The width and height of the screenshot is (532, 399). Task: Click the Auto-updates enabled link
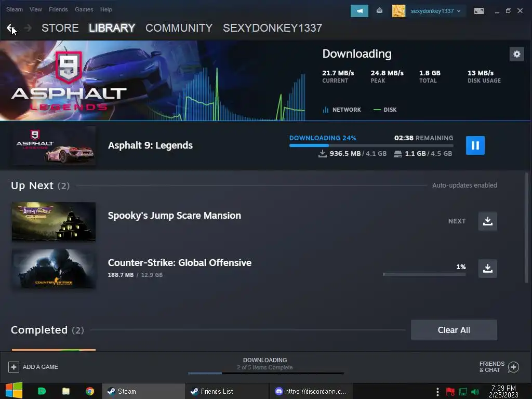coord(464,185)
